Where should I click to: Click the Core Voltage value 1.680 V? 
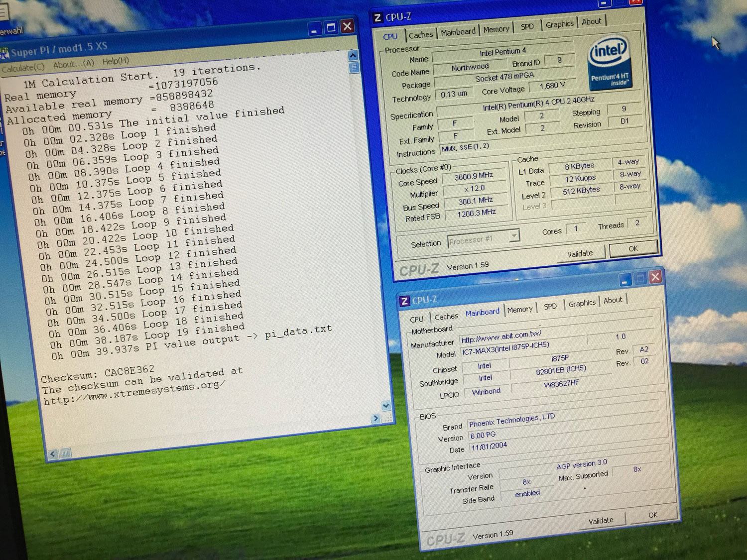point(552,86)
